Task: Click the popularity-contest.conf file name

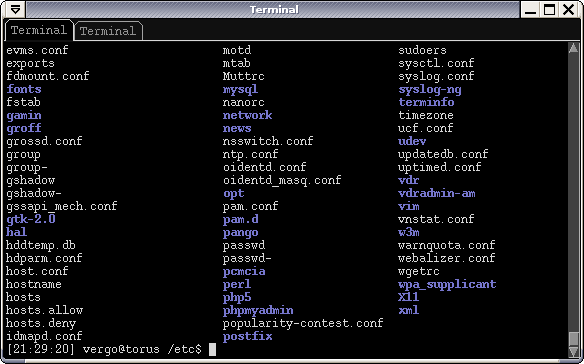Action: coord(303,323)
